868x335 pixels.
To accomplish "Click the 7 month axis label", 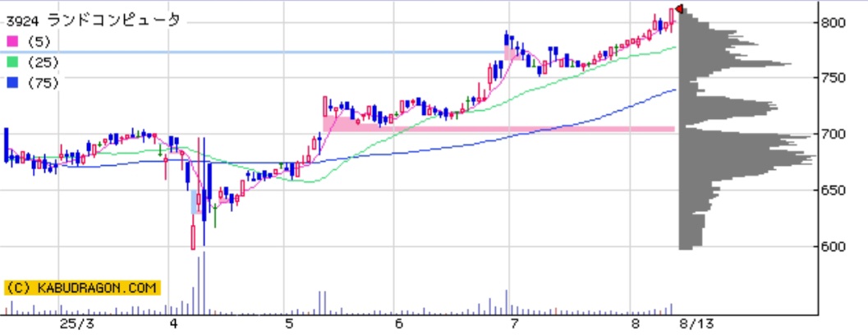I will click(x=515, y=324).
